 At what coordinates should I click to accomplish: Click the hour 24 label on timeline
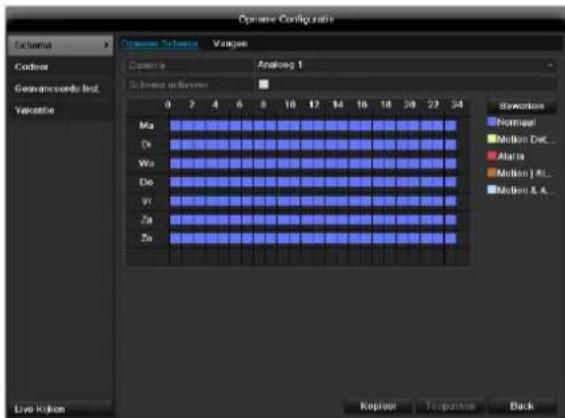(x=457, y=104)
